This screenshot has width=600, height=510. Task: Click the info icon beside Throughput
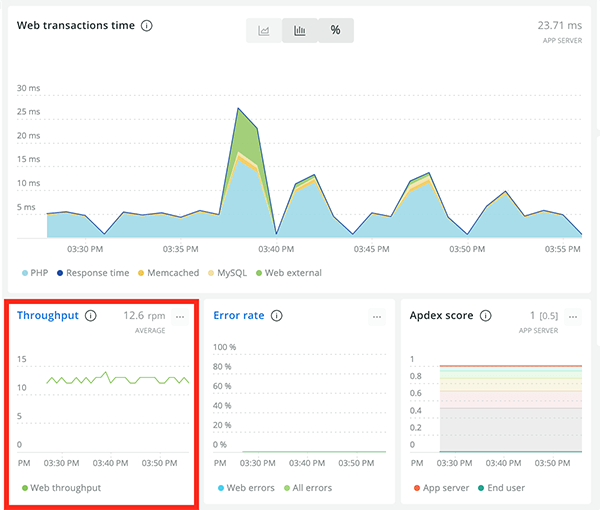91,316
